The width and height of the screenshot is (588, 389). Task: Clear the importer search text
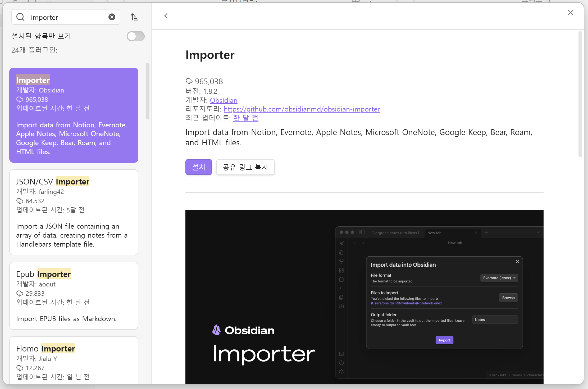click(x=112, y=17)
